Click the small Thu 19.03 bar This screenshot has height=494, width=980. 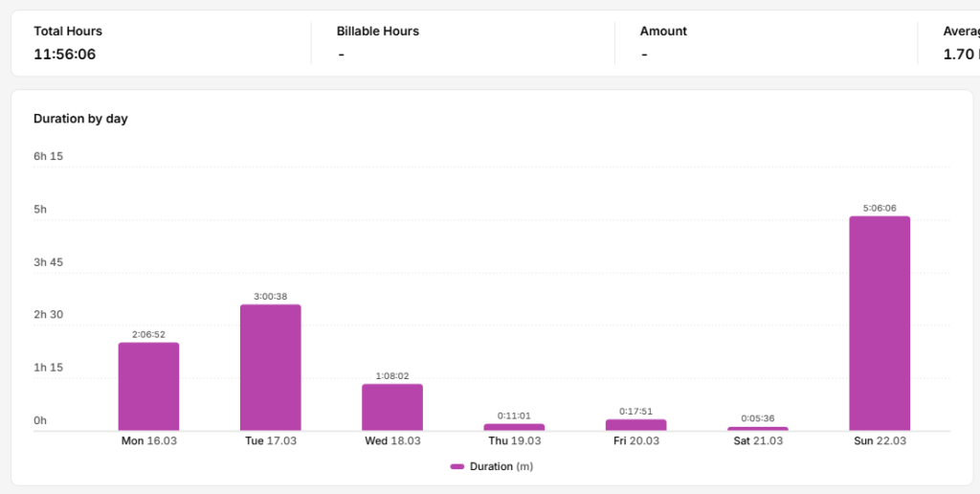[x=514, y=427]
